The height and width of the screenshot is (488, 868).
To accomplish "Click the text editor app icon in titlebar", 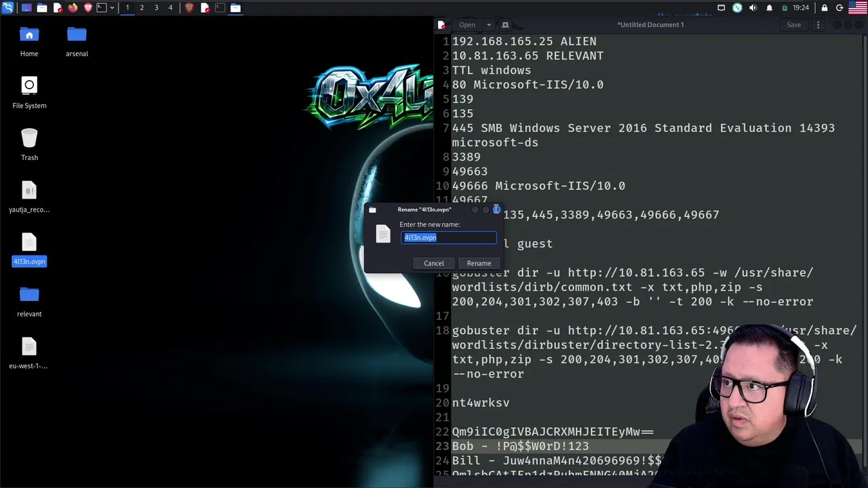I will click(x=441, y=24).
